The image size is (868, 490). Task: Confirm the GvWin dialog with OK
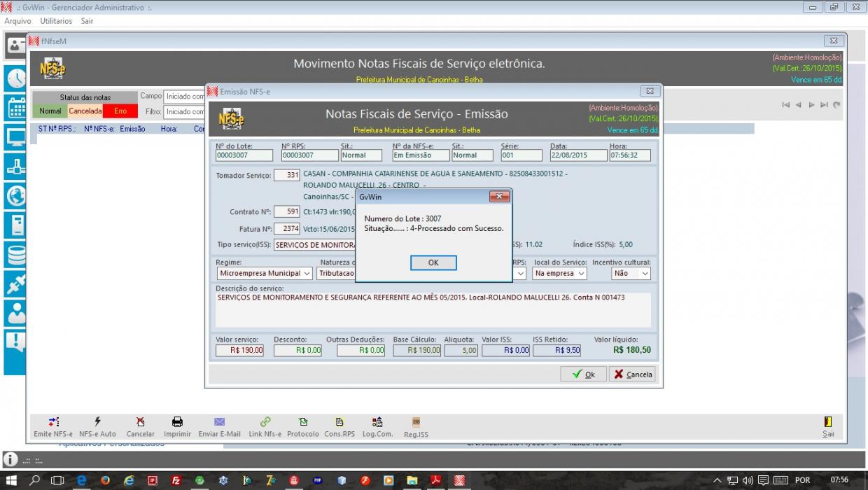click(433, 262)
